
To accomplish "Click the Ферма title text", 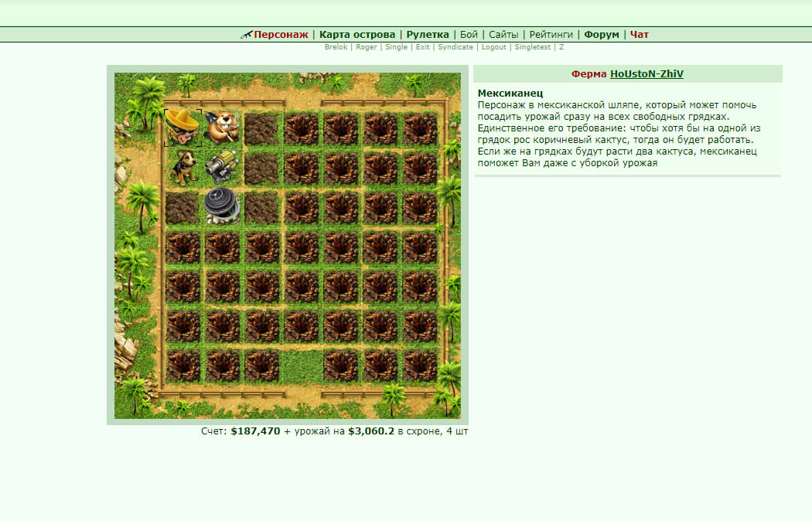I will (x=589, y=74).
